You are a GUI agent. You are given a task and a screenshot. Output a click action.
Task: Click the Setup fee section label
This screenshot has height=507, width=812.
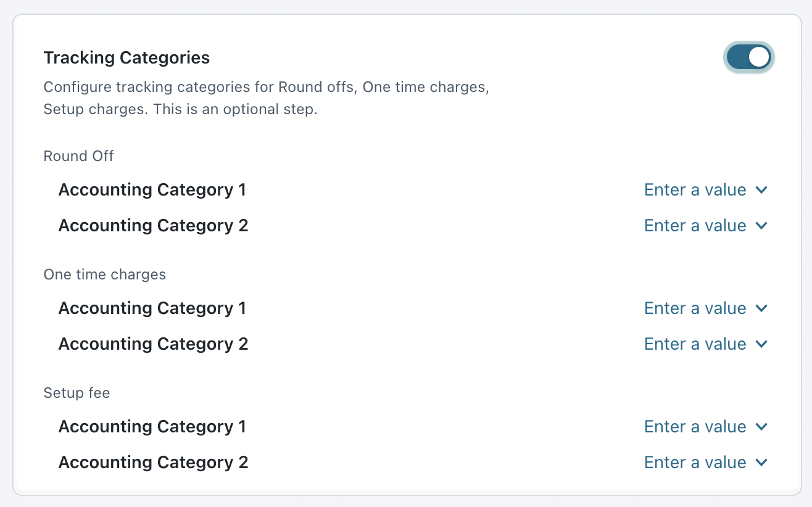[77, 393]
